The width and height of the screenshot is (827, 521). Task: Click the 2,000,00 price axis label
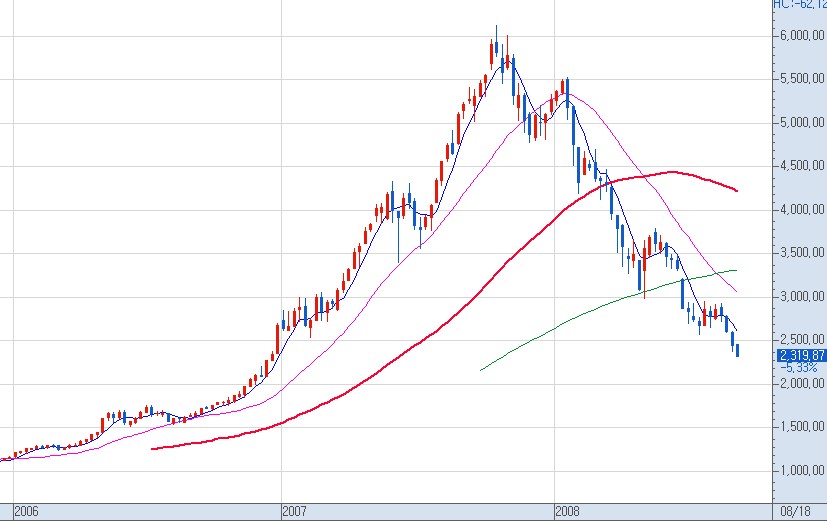click(800, 384)
